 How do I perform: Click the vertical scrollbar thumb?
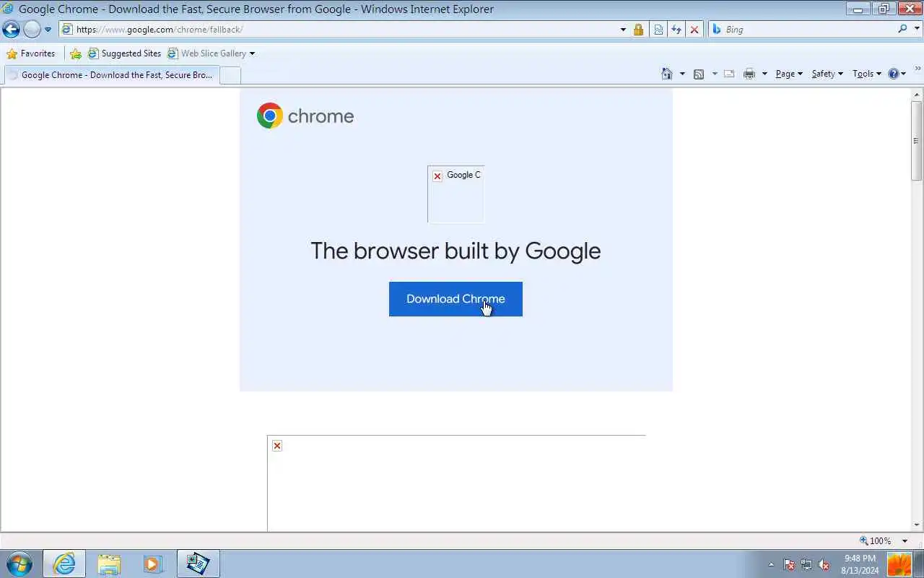[917, 140]
